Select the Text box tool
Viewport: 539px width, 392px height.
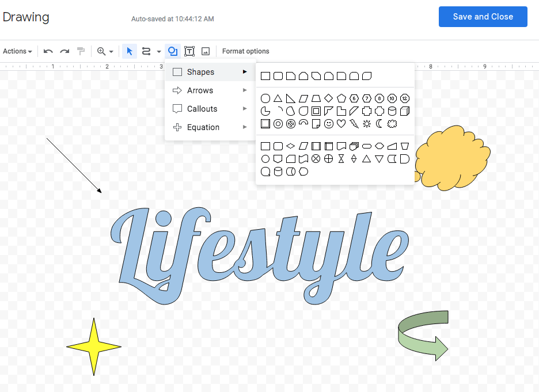189,51
